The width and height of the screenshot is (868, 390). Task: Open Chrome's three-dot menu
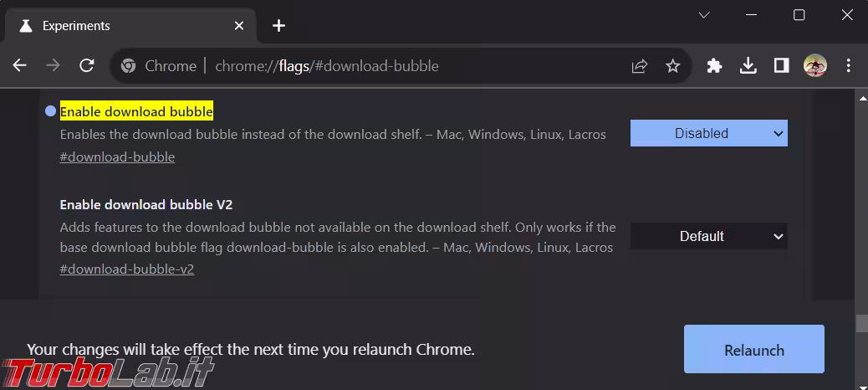848,65
